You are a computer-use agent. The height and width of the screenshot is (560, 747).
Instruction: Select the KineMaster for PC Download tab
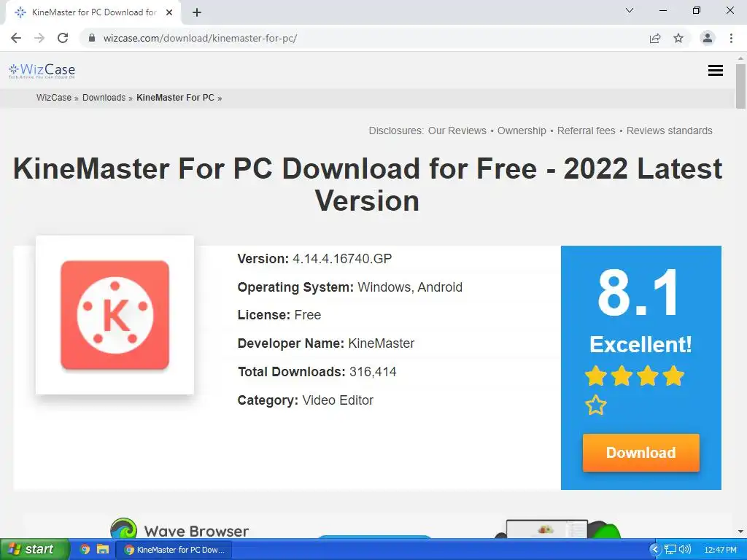(94, 12)
